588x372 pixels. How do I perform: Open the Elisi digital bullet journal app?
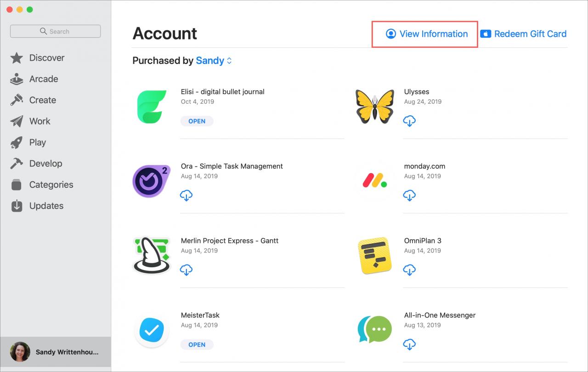[x=223, y=91]
